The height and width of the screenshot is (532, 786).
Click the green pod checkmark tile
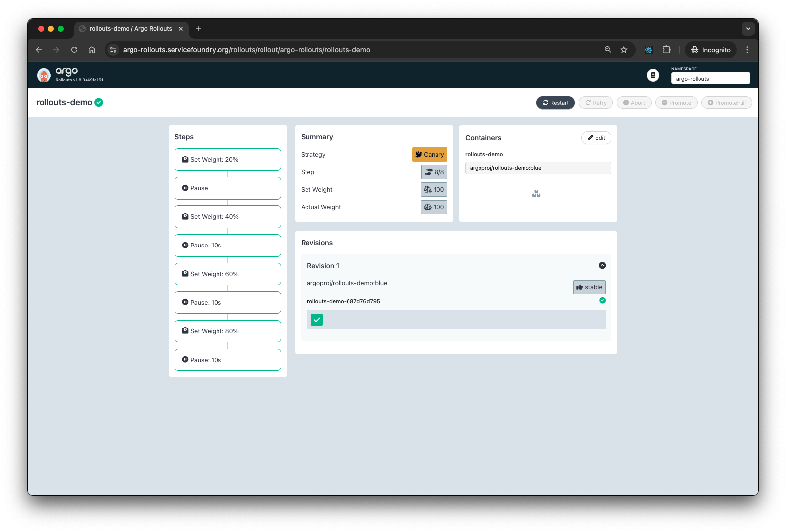(317, 320)
